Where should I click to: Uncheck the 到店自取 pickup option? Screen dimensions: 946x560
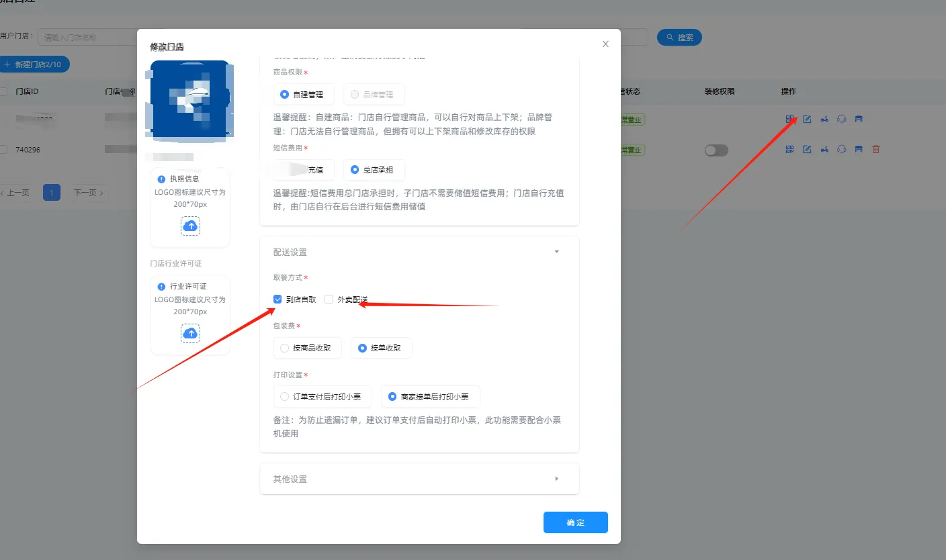277,299
